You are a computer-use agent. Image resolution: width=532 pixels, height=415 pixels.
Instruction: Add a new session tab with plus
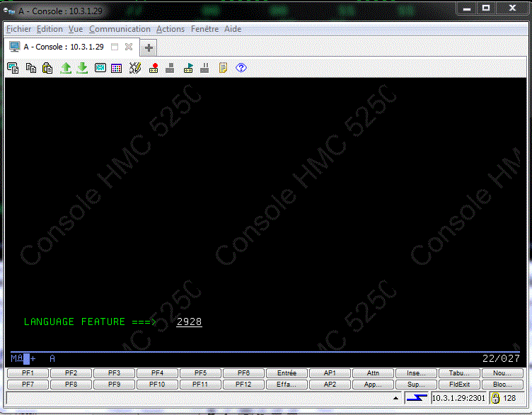click(149, 48)
